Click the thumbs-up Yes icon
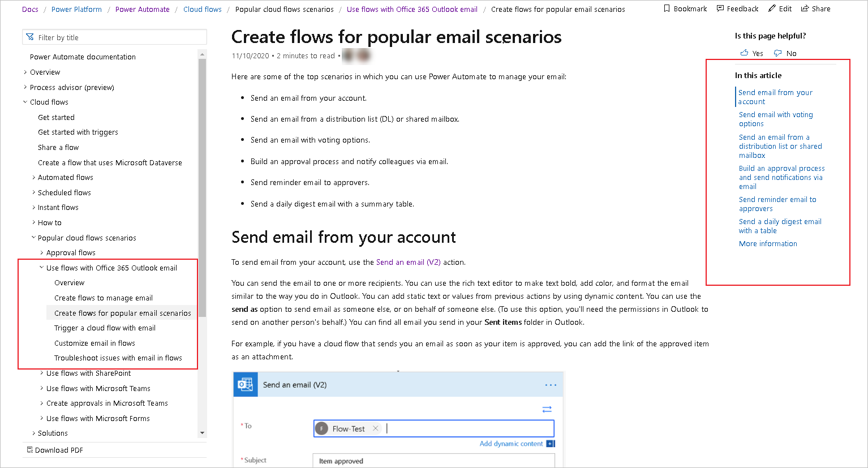This screenshot has width=868, height=468. 744,53
